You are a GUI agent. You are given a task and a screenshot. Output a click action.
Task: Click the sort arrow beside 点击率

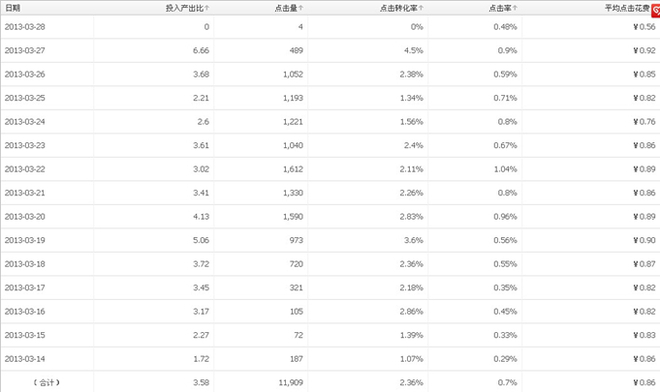(515, 8)
